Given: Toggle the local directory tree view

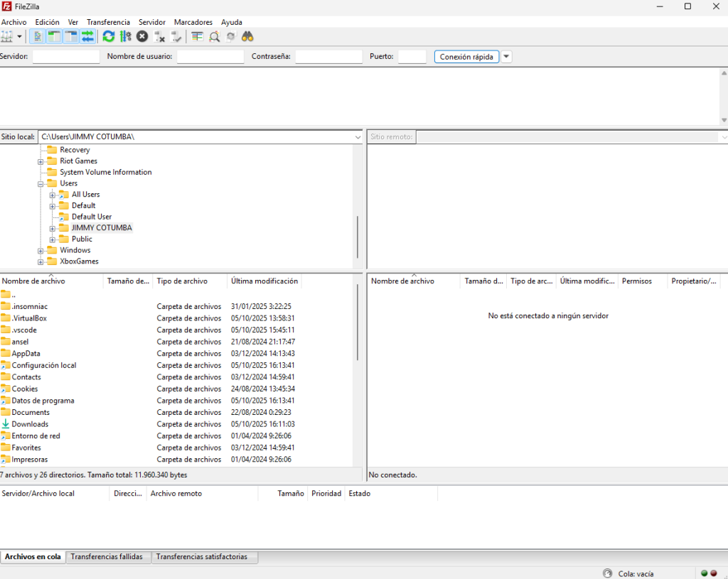Looking at the screenshot, I should [x=54, y=36].
